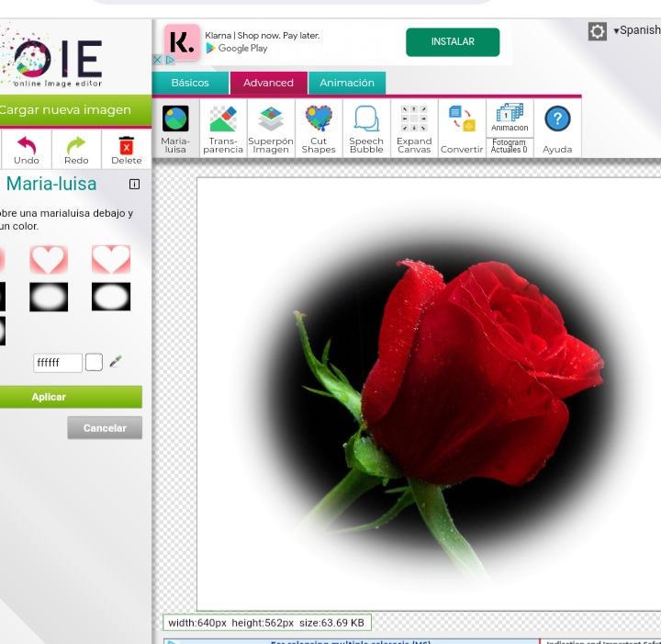Click the ffffff hex color field
The image size is (661, 644).
[x=58, y=363]
